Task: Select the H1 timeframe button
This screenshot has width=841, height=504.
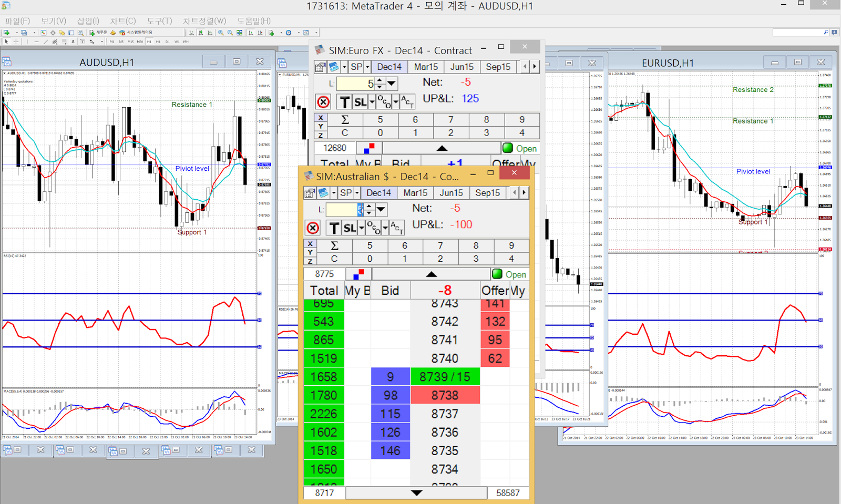Action: [149, 42]
